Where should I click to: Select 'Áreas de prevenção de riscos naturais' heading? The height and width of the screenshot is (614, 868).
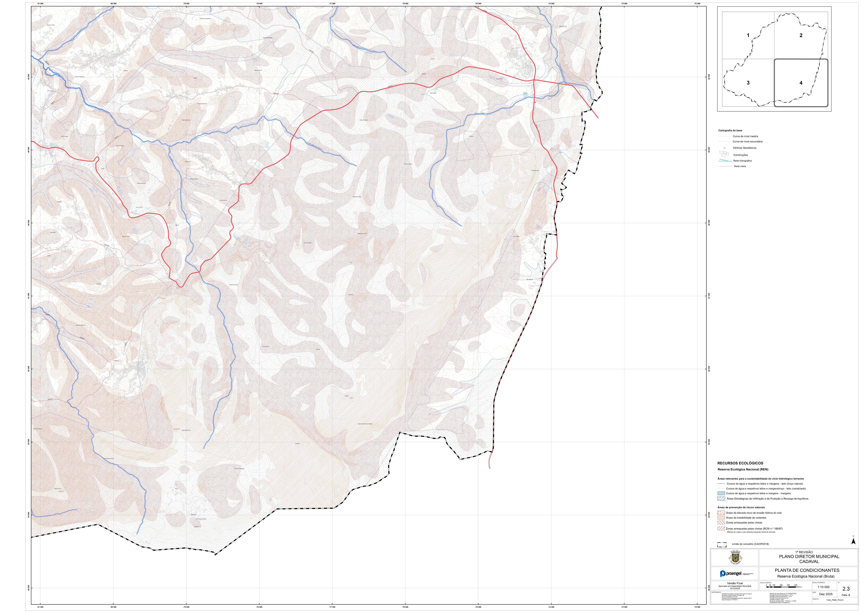(741, 507)
